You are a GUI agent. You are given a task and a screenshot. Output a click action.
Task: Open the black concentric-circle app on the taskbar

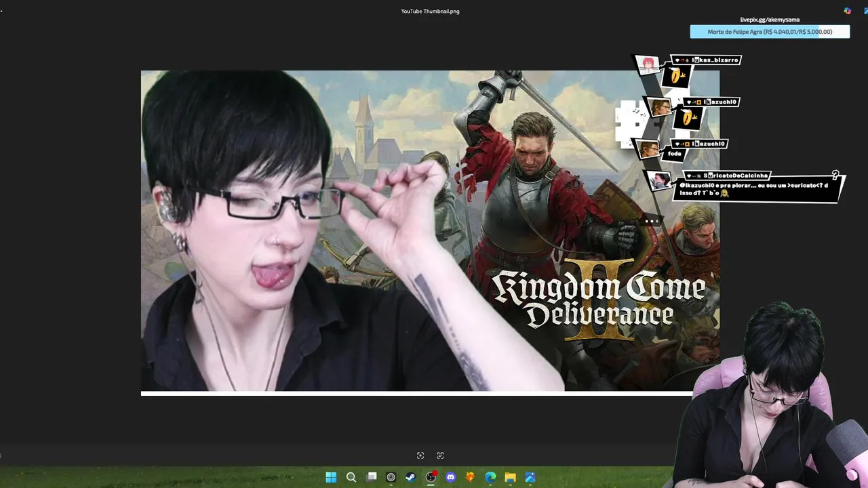point(391,477)
